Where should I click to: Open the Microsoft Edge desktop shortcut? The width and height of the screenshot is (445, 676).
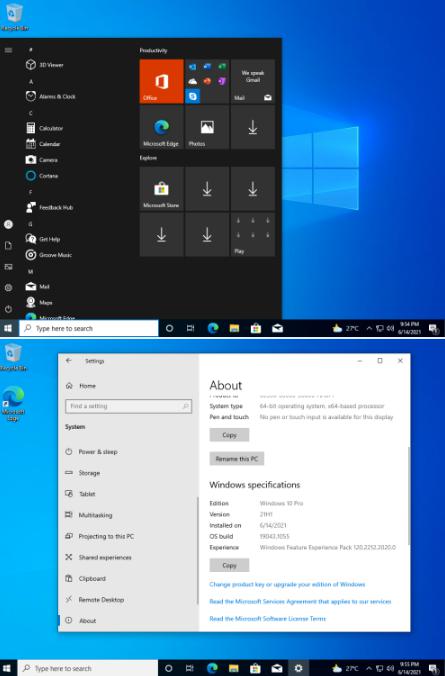13,404
